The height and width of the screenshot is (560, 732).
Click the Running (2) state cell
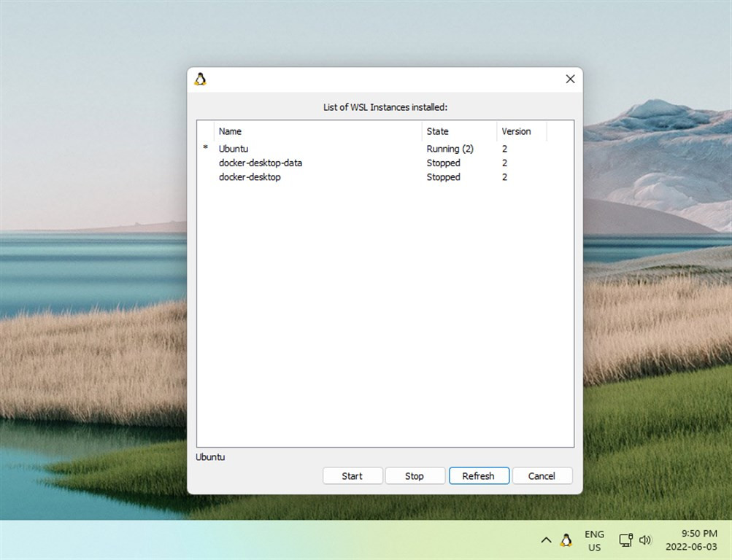pos(450,149)
